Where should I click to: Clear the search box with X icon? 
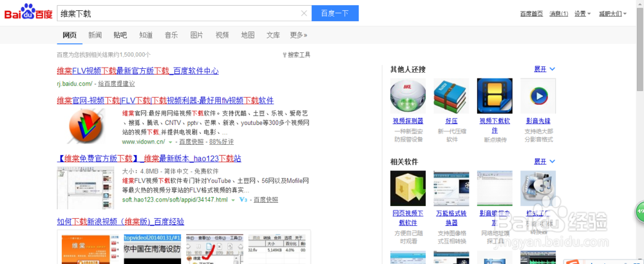click(304, 13)
